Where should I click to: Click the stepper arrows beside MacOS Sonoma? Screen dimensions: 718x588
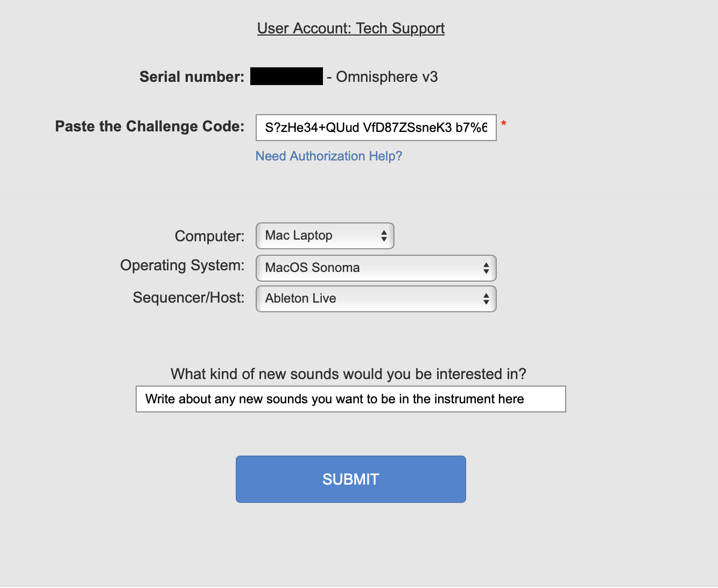[486, 268]
